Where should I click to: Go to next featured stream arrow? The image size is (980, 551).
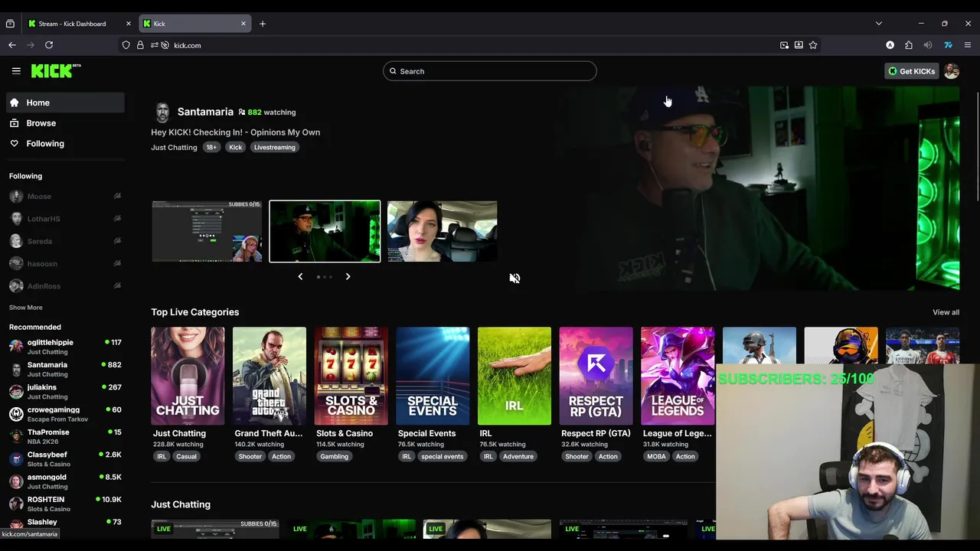pyautogui.click(x=348, y=276)
